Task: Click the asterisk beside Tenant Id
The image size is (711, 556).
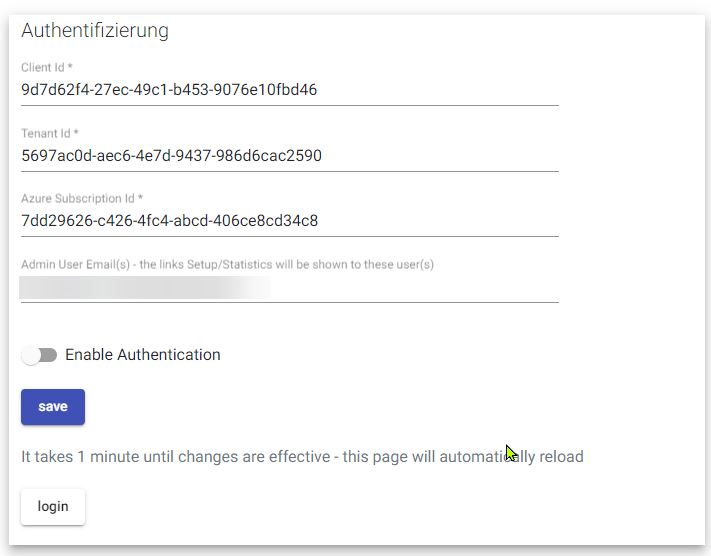Action: 76,132
